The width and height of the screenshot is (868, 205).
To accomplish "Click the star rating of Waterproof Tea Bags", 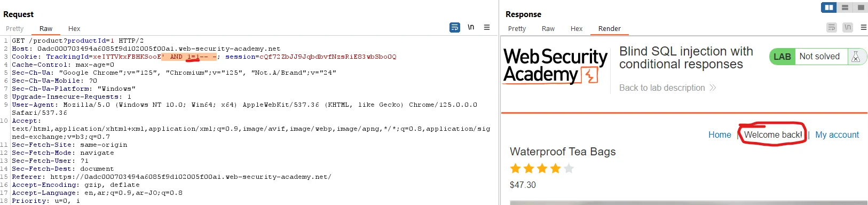I will click(x=542, y=169).
